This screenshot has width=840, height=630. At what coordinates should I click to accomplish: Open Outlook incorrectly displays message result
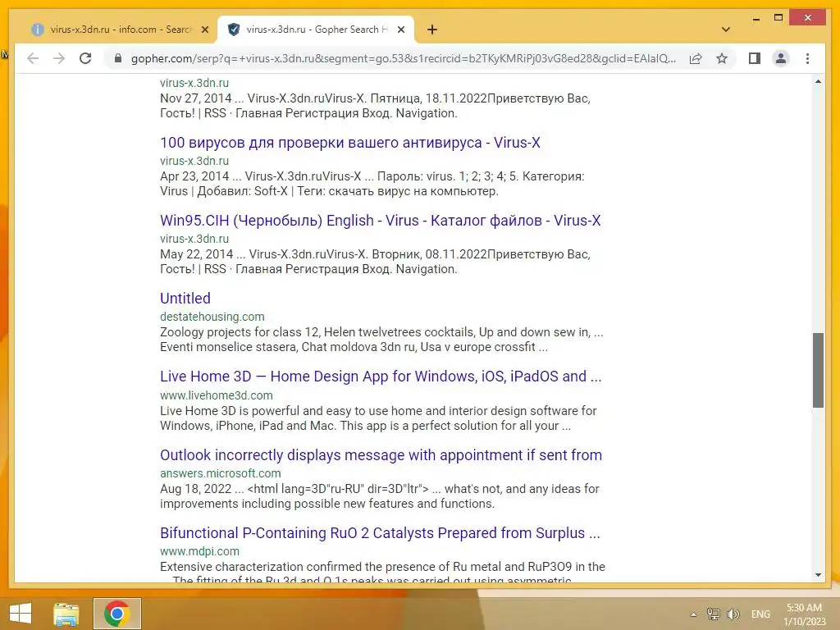tap(381, 454)
